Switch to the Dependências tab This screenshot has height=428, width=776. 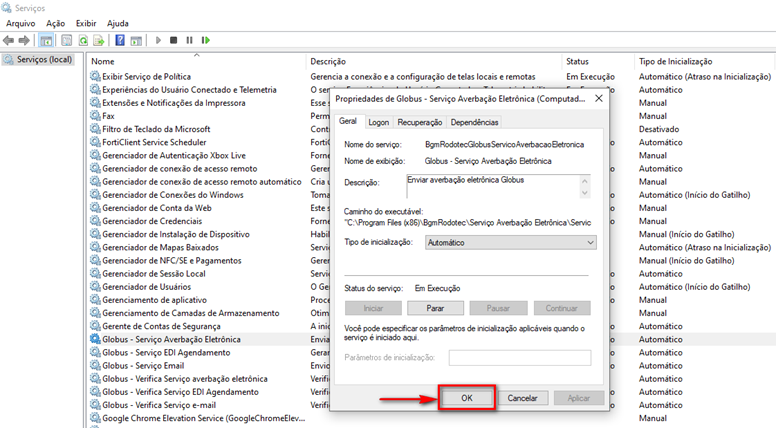475,122
